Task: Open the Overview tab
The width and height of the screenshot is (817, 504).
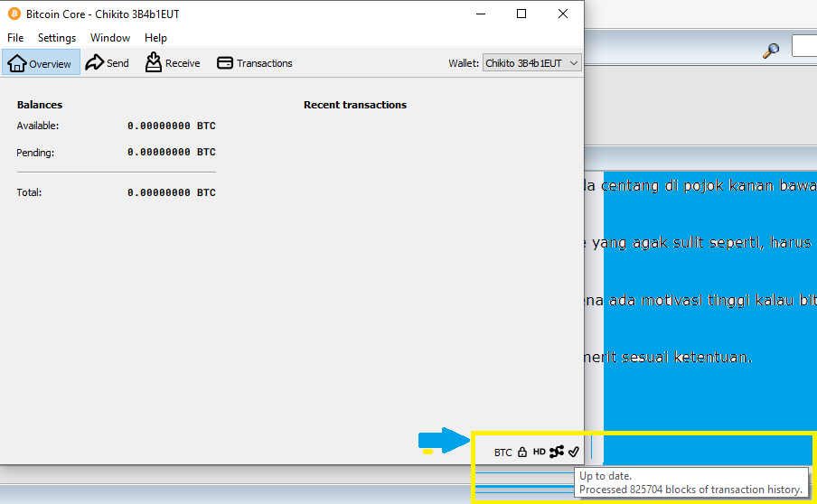Action: click(x=41, y=63)
